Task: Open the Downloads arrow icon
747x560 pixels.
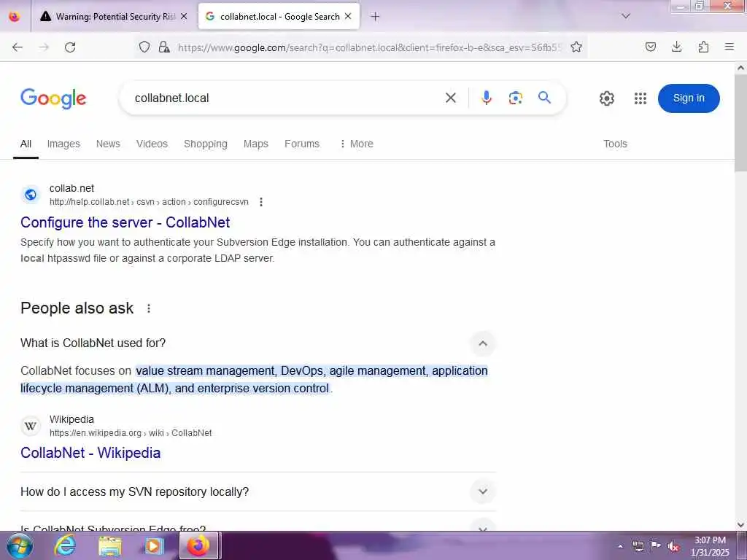Action: [x=676, y=47]
